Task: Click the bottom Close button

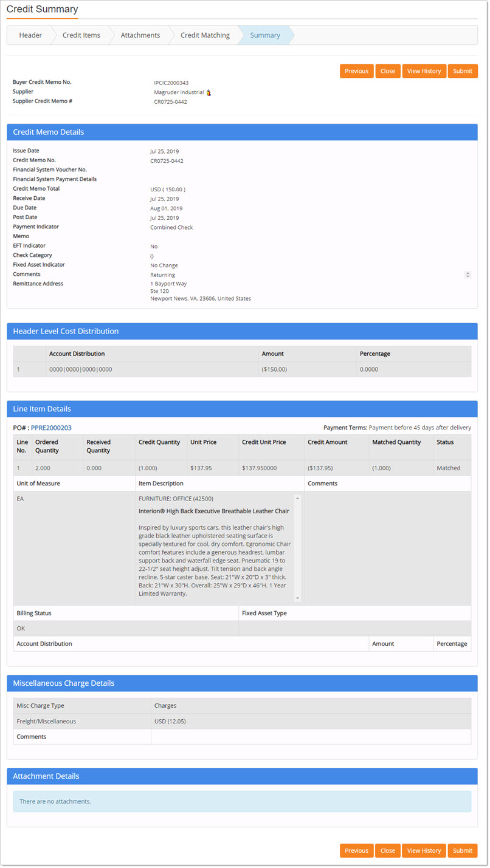Action: coord(388,850)
